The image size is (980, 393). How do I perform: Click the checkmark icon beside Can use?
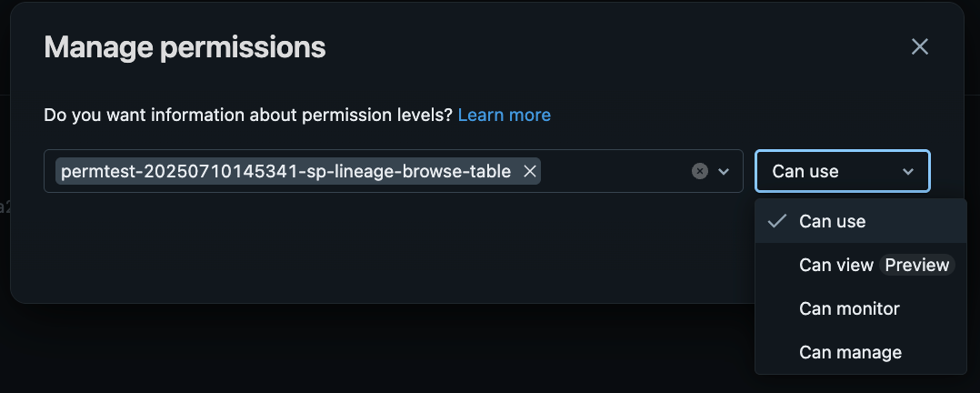tap(777, 221)
